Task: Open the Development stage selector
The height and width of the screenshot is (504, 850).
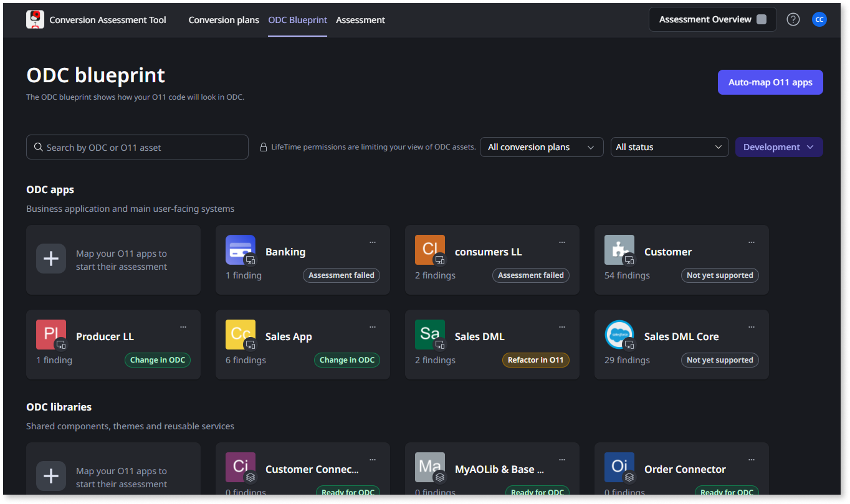Action: [x=778, y=146]
